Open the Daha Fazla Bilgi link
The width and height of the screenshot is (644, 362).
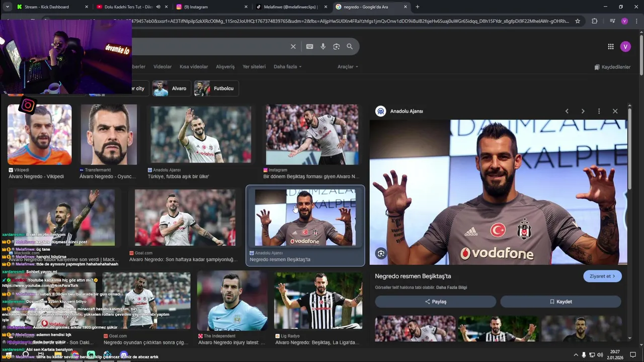click(x=451, y=288)
